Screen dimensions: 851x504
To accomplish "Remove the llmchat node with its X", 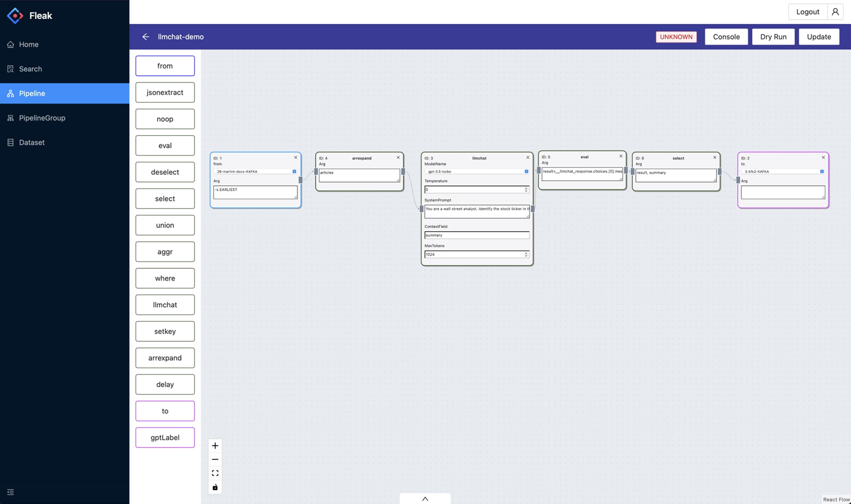I will 528,157.
